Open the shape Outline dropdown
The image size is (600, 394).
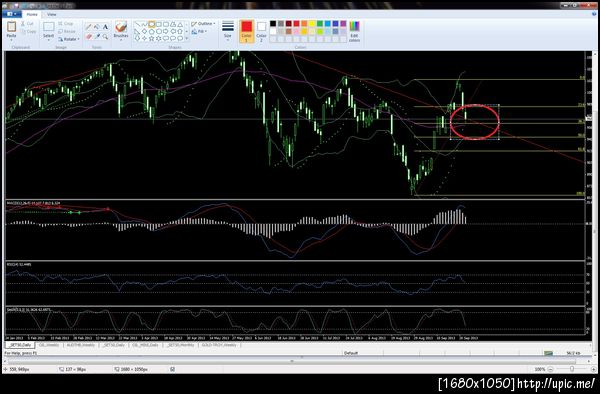click(x=203, y=24)
